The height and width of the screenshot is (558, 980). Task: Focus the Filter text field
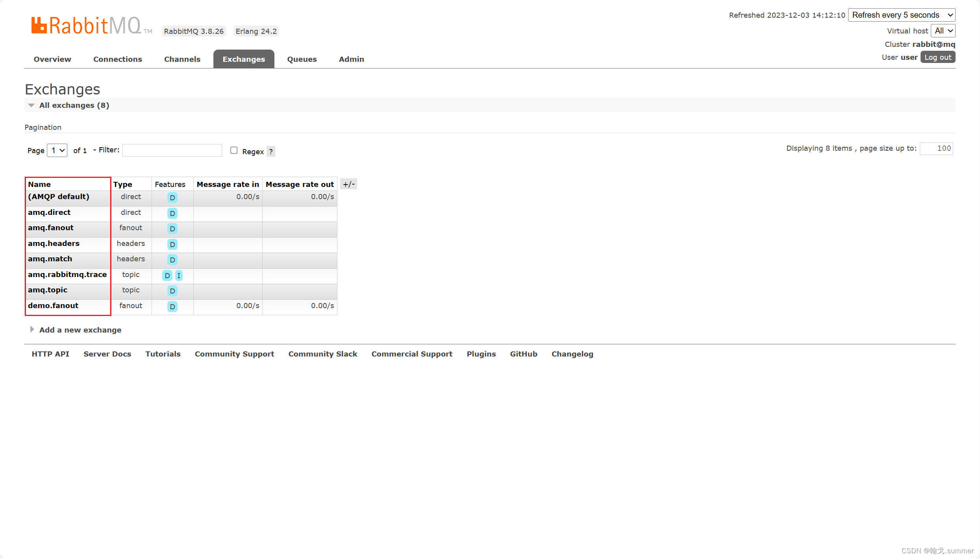point(172,150)
